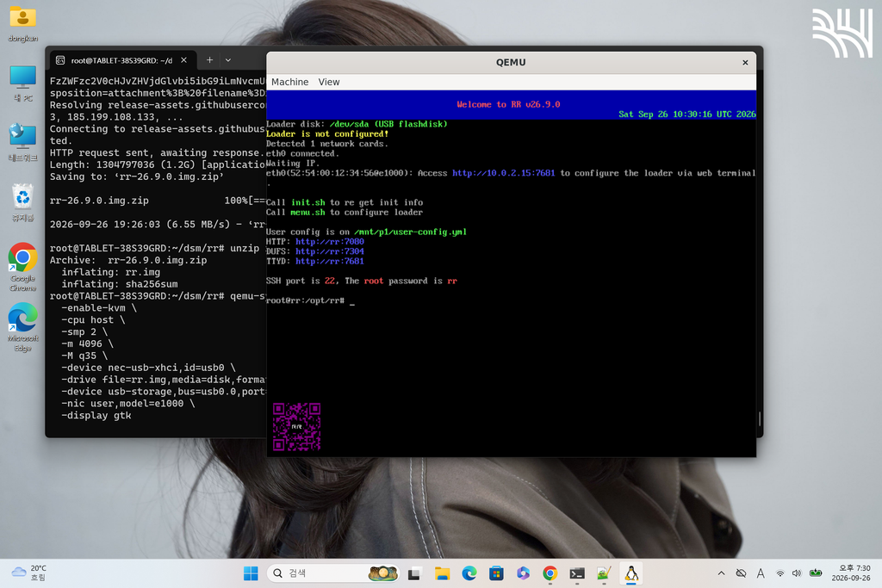Image resolution: width=882 pixels, height=588 pixels.
Task: Show hidden system tray icons chevron
Action: (721, 573)
